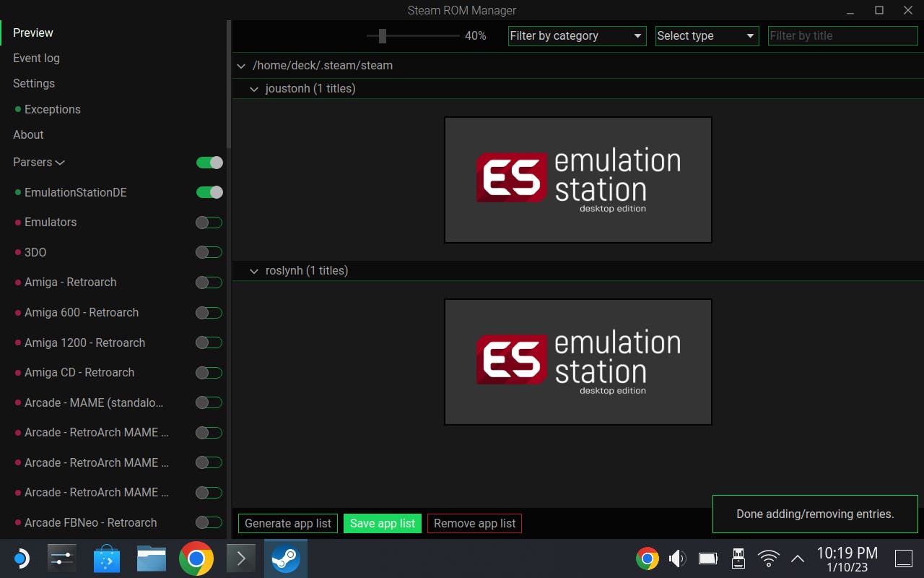Viewport: 924px width, 578px height.
Task: Click Save app list button
Action: click(383, 523)
